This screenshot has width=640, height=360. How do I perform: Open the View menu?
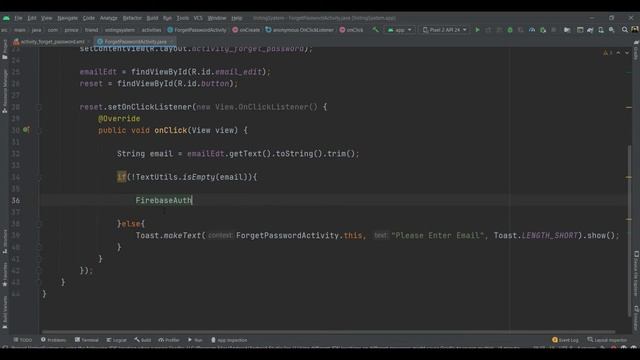coord(47,18)
